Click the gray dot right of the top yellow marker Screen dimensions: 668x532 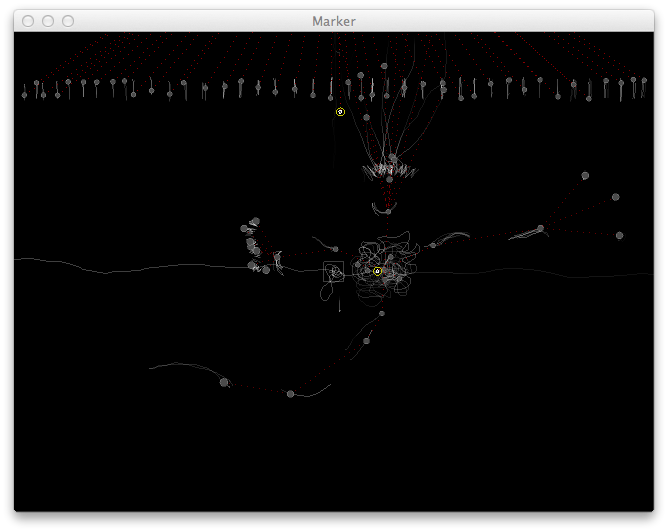[x=366, y=117]
